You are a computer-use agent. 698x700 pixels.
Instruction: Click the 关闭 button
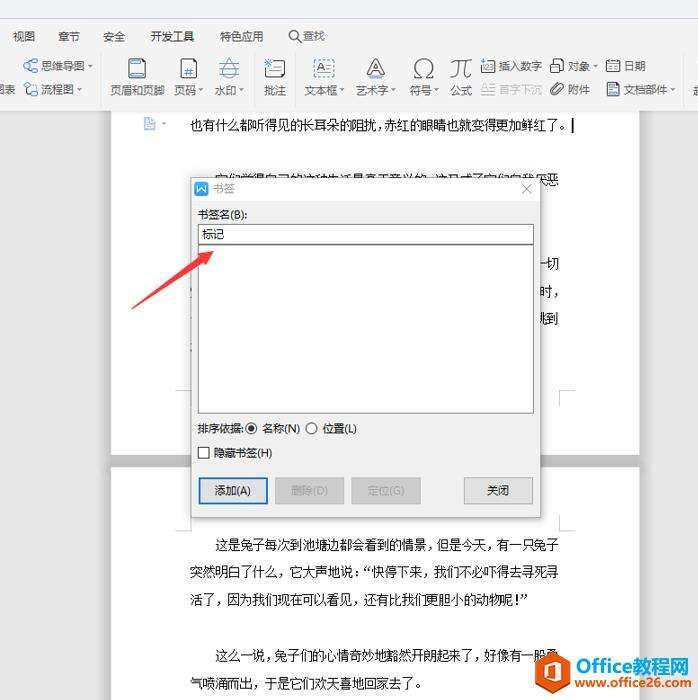click(x=498, y=491)
